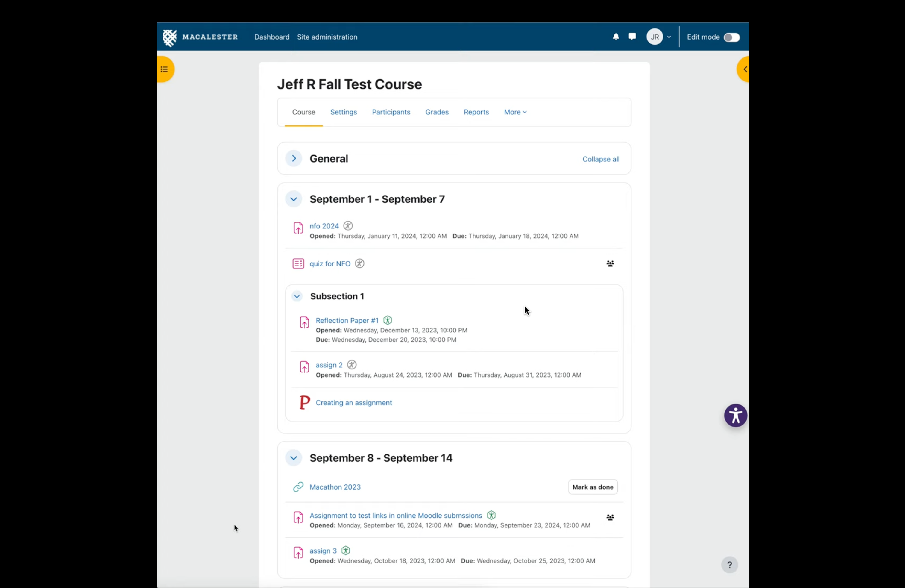Click Ally accessibility icon beside Reflection Paper #1

pos(388,320)
